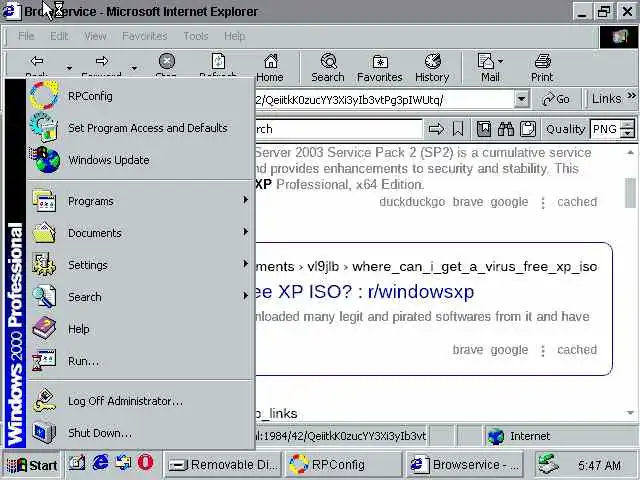
Task: Click the clipboard icon in page toolbar
Action: coord(527,129)
